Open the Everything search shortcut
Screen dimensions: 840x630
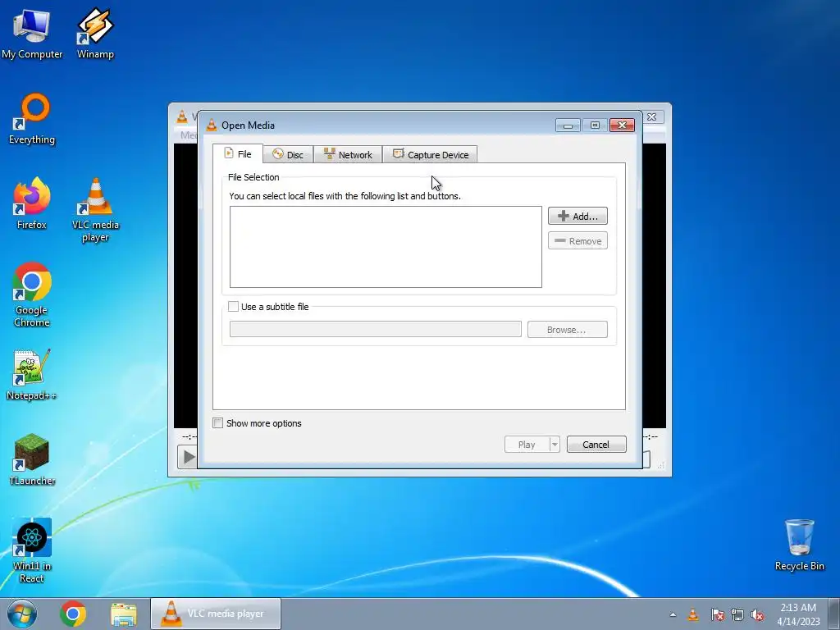click(32, 119)
